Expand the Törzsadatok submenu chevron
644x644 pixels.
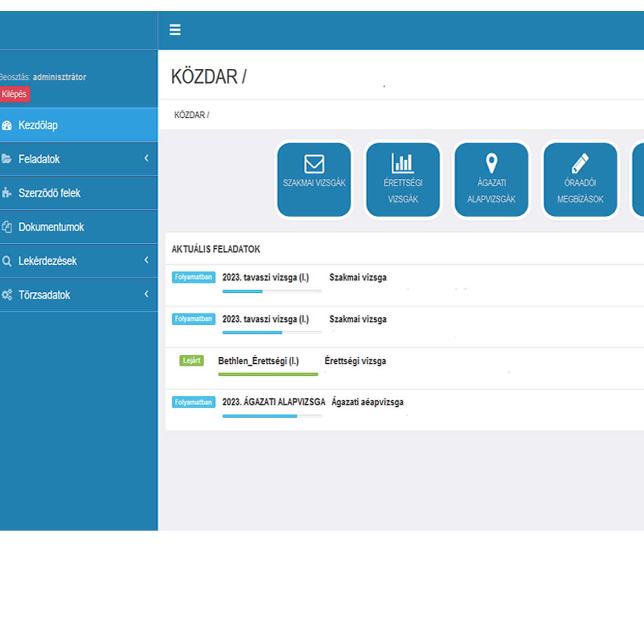[146, 294]
